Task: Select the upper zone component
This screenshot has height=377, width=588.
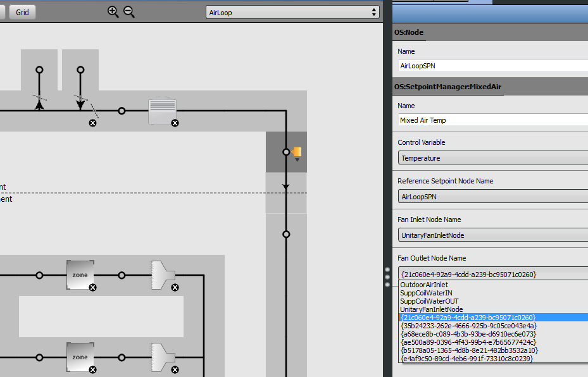Action: click(80, 275)
